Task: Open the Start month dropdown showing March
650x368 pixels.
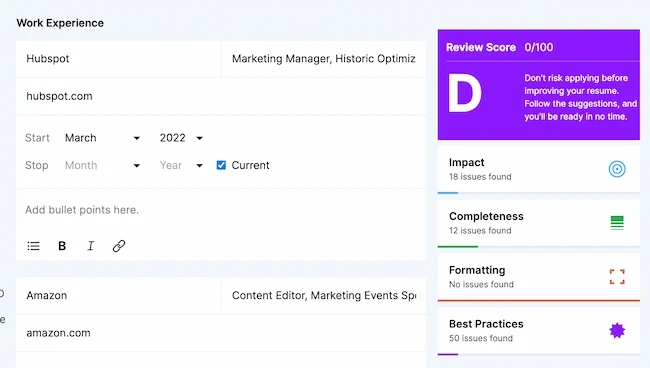Action: (x=102, y=138)
